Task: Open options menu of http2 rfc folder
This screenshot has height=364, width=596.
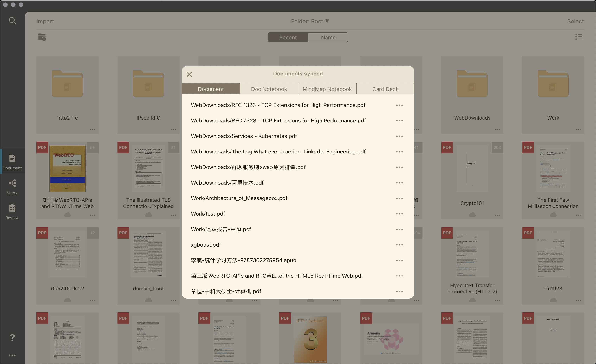Action: pos(92,130)
